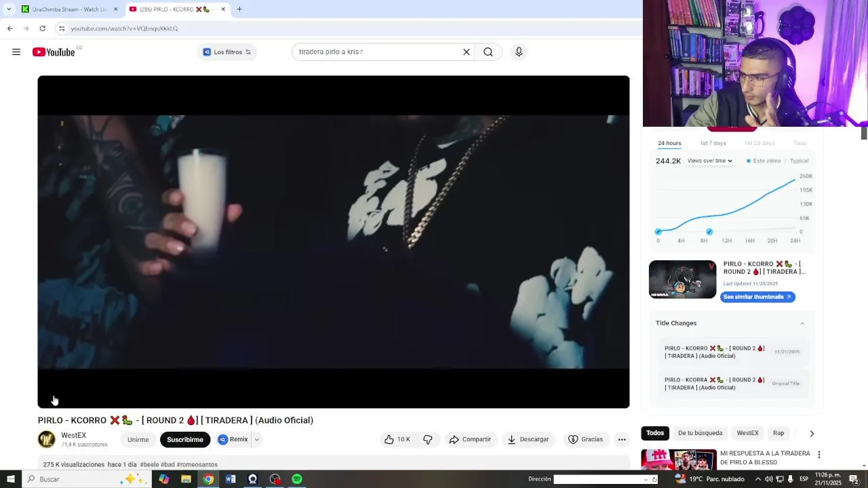The height and width of the screenshot is (488, 868).
Task: Click the #beele hashtag
Action: click(x=149, y=464)
